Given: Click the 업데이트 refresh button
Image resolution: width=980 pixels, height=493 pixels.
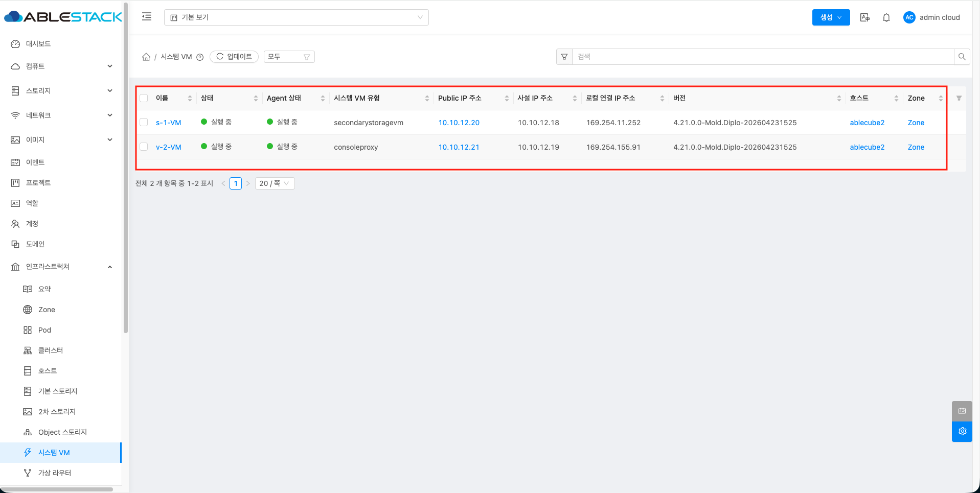Looking at the screenshot, I should point(234,57).
